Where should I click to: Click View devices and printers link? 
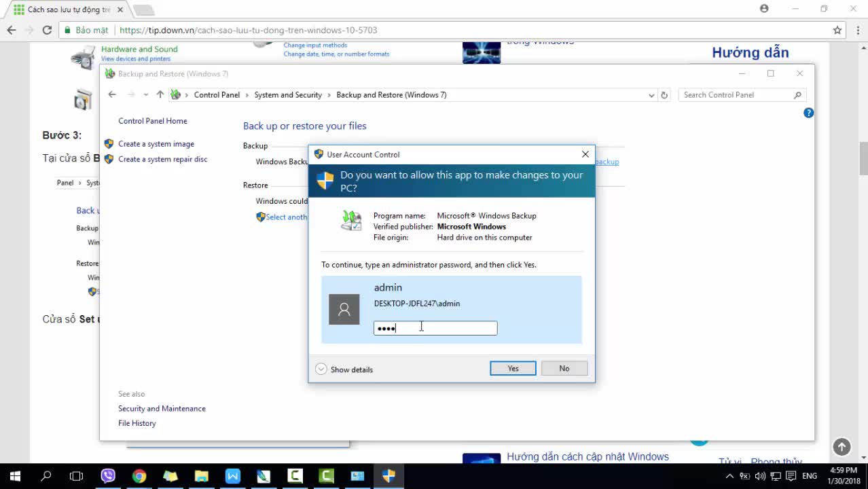click(136, 59)
